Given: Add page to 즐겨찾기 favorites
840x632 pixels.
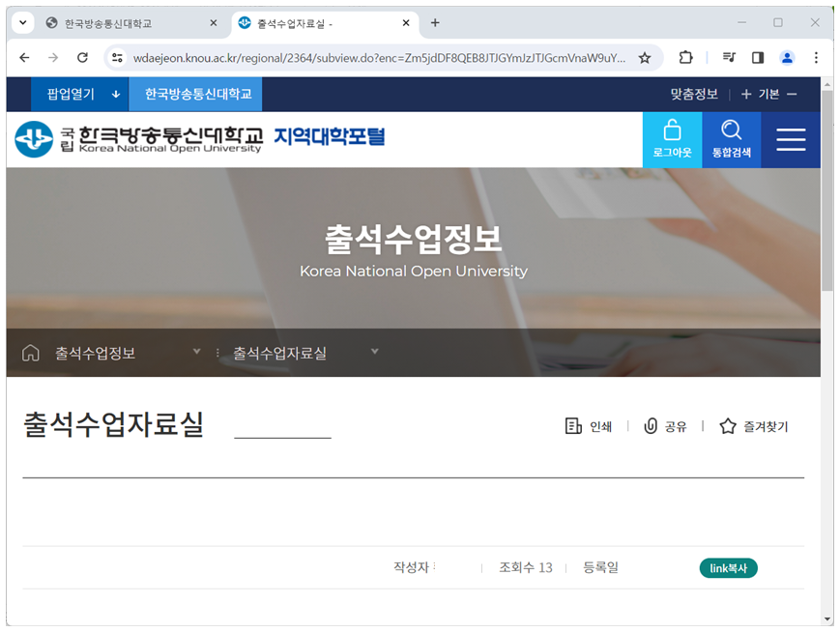Looking at the screenshot, I should 753,426.
